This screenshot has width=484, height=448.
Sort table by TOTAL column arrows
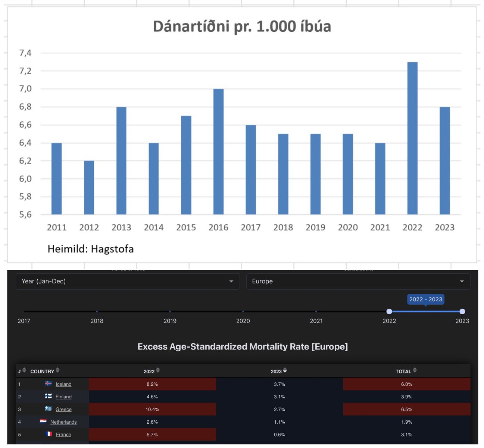[415, 370]
